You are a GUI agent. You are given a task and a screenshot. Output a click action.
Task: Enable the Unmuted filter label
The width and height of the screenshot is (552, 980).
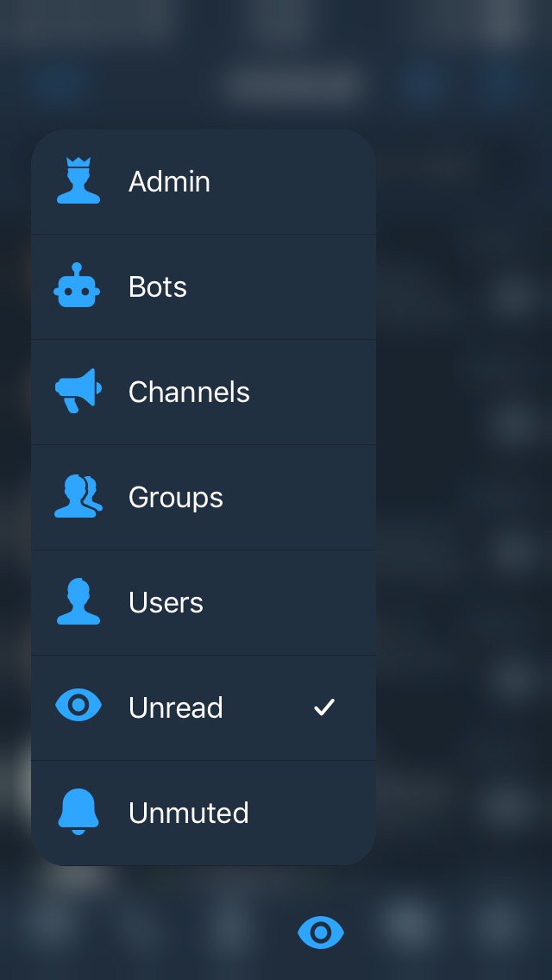coord(189,813)
